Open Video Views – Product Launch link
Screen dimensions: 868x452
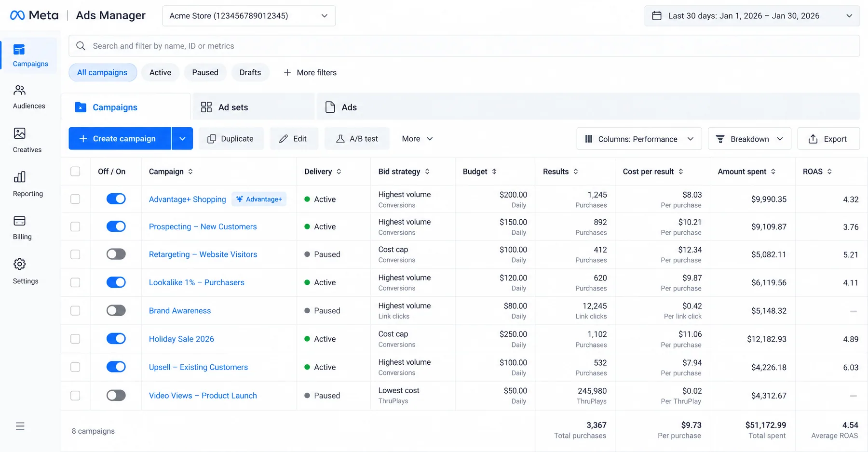203,396
